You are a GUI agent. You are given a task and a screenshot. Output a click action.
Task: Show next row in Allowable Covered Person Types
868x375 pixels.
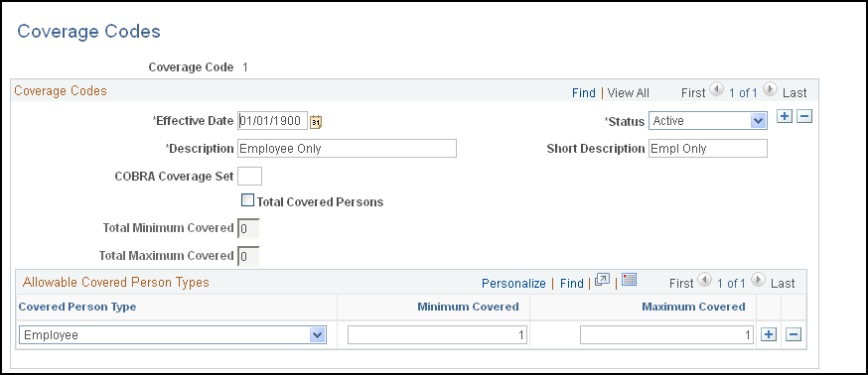759,280
